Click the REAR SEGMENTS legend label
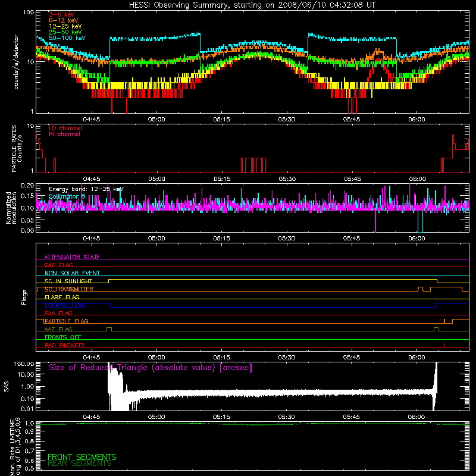The image size is (476, 476). [x=80, y=464]
